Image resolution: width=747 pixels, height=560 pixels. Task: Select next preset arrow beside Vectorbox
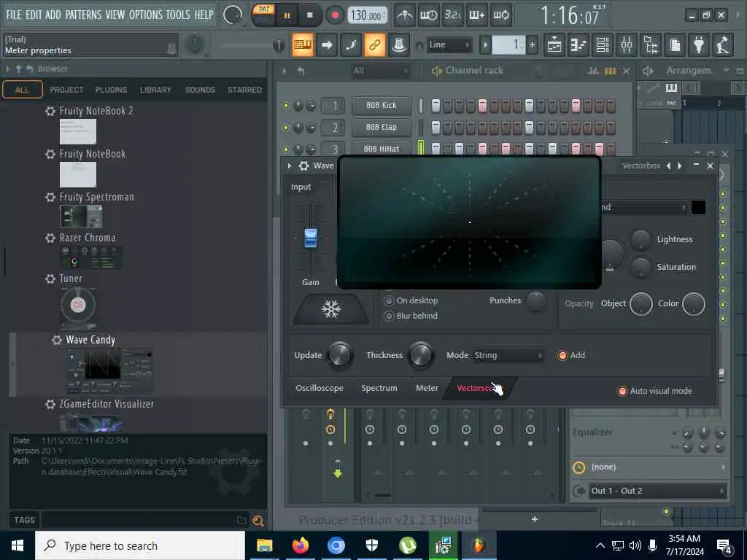click(680, 166)
